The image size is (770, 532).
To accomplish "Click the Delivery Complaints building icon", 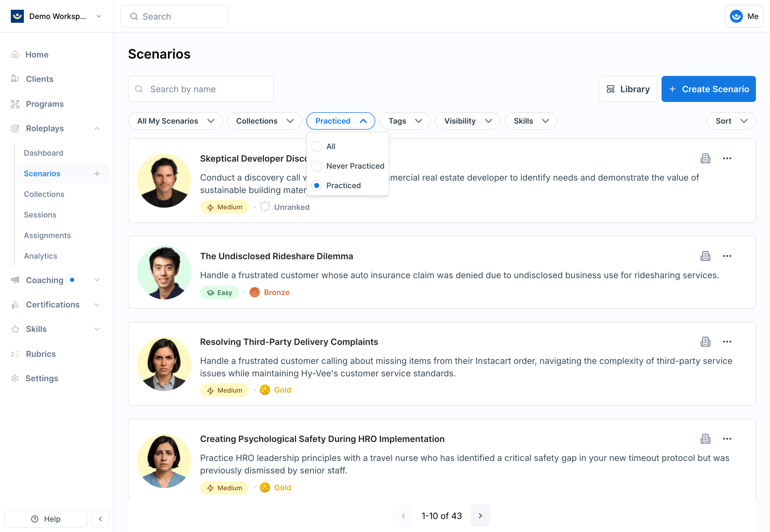I will [x=705, y=342].
